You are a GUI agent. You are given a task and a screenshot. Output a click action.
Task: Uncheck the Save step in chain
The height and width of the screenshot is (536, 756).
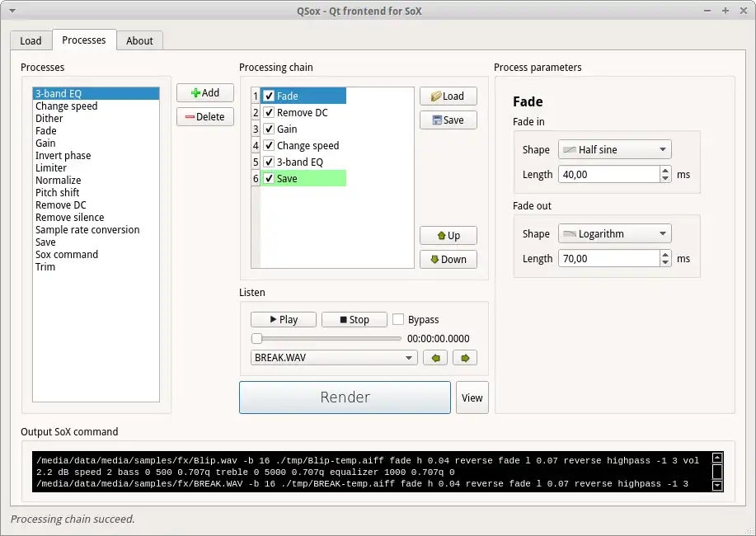click(x=269, y=178)
